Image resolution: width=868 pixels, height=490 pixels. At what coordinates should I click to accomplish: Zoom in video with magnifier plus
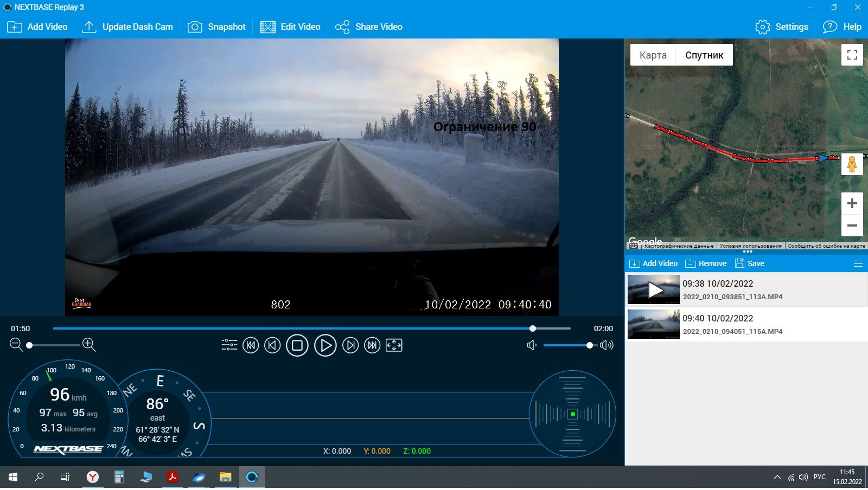point(89,345)
